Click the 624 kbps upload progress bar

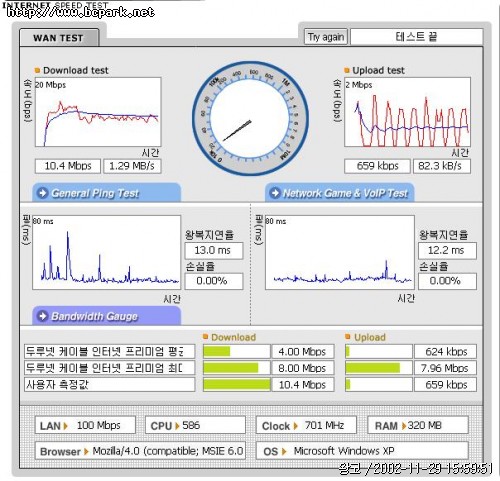point(379,351)
